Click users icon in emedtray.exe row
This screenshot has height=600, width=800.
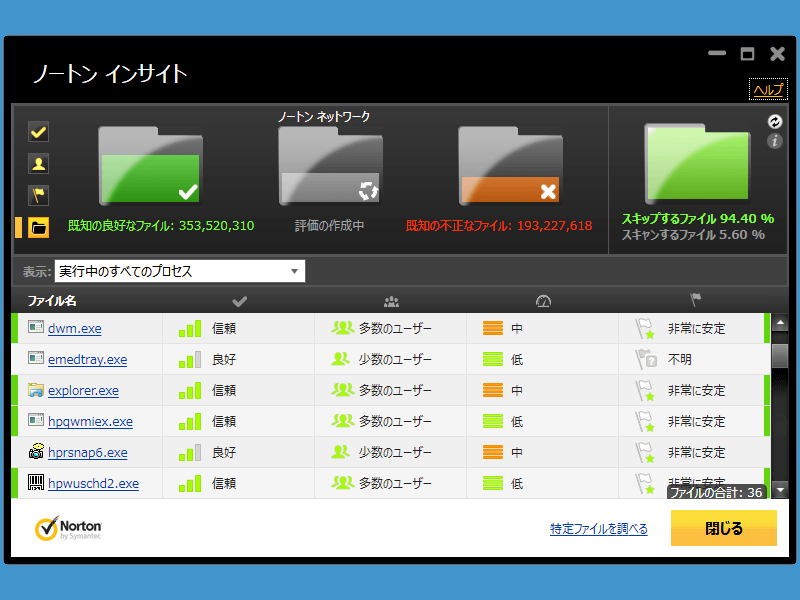click(x=340, y=359)
